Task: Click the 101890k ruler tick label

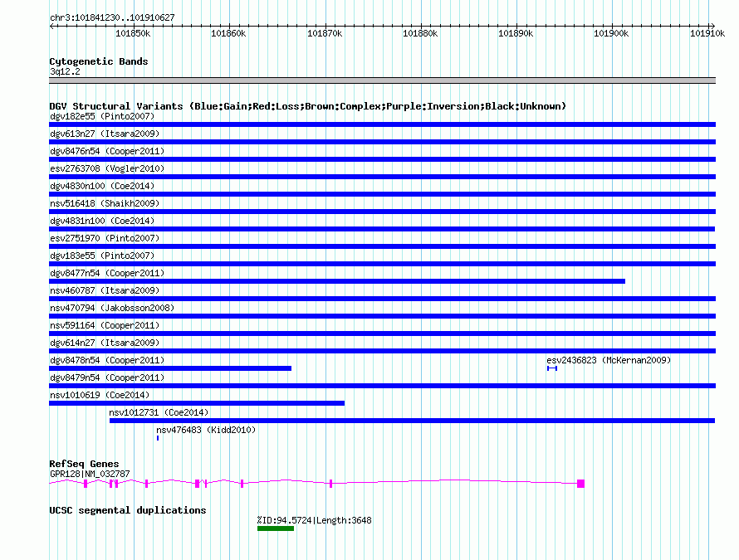Action: (x=516, y=33)
